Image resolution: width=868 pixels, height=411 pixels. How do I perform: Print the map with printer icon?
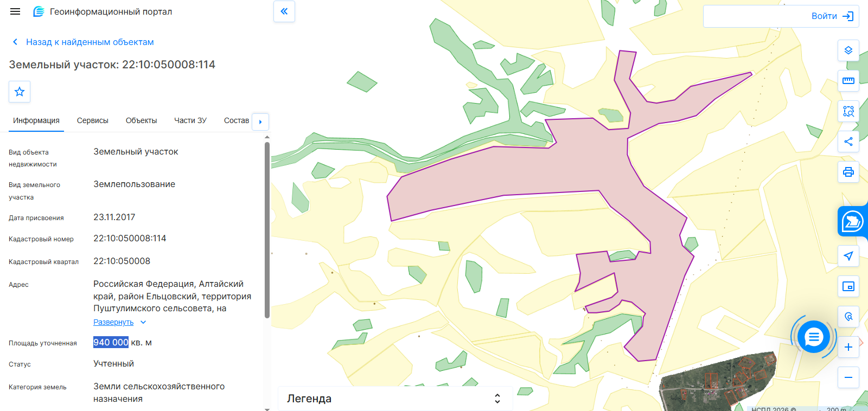848,172
